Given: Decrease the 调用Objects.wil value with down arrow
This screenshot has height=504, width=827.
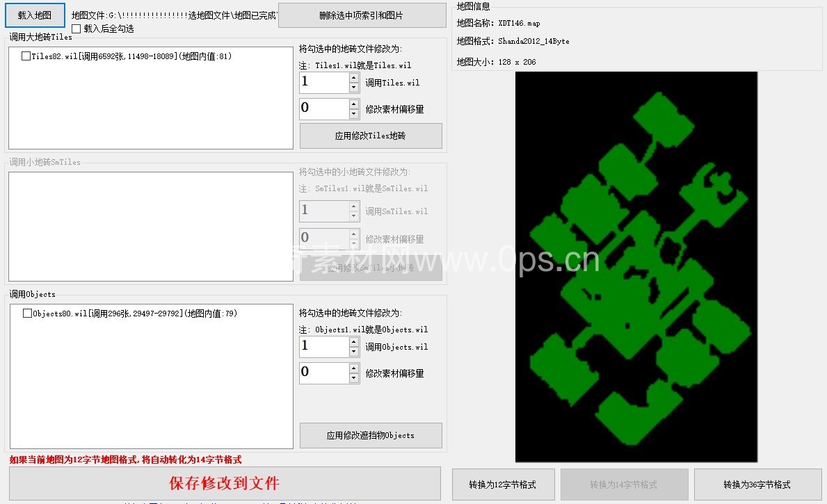Looking at the screenshot, I should coord(354,352).
